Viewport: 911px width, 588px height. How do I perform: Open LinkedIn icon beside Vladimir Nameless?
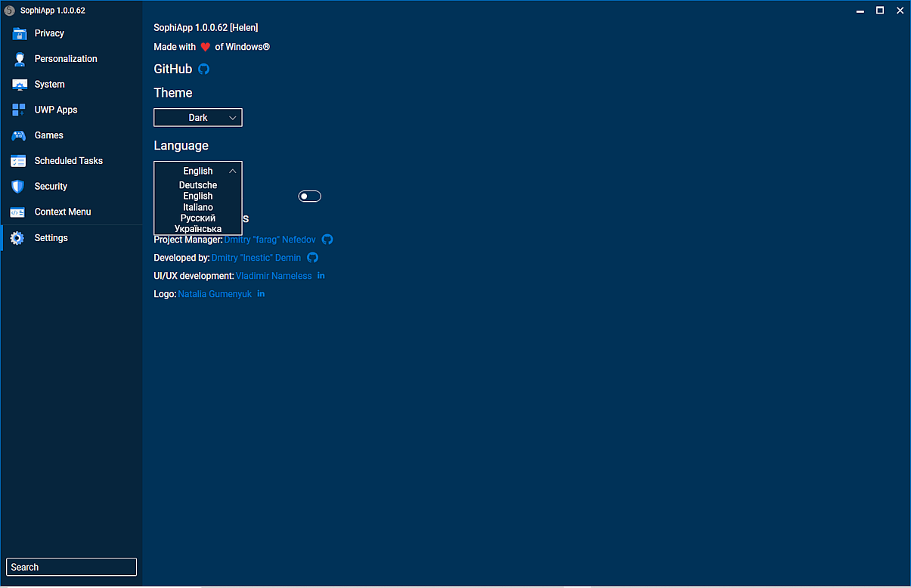coord(321,276)
